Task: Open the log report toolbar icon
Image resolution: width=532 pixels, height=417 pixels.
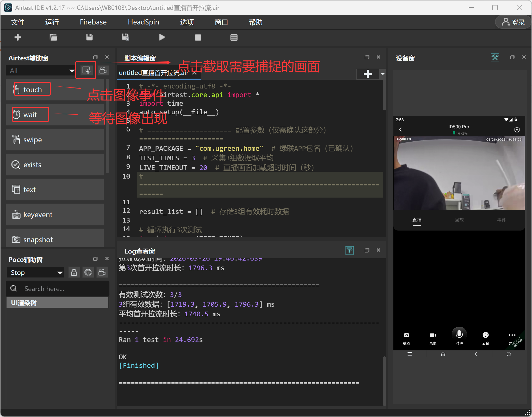Action: 234,37
